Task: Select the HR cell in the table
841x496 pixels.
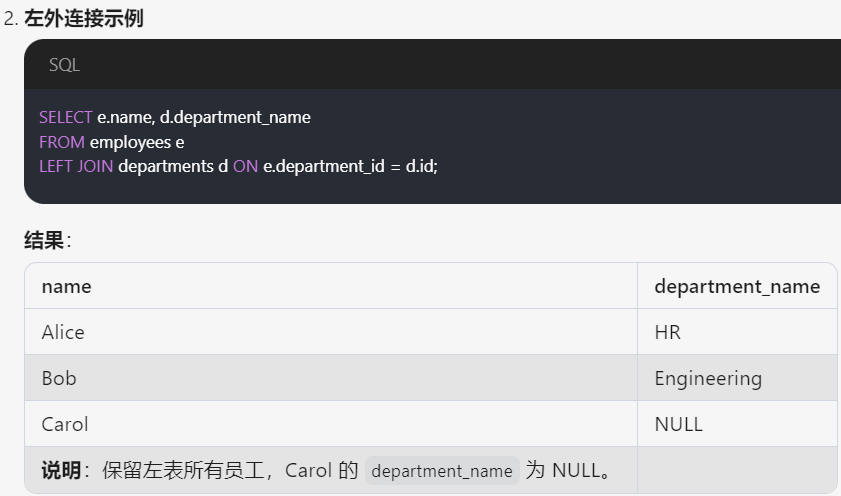Action: [x=667, y=332]
